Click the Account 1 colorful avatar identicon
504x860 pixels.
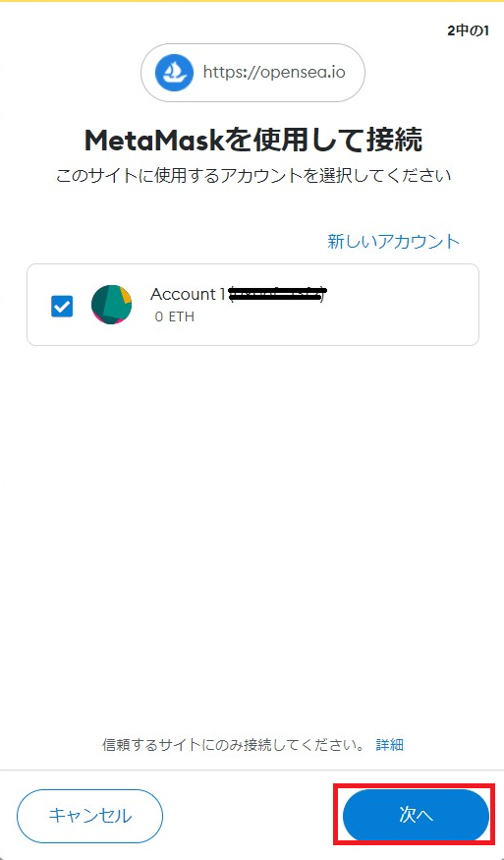pos(111,305)
